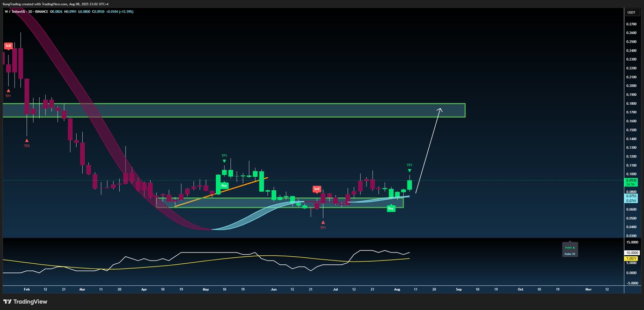Click the 0.2700 price scale level
The image size is (644, 310).
[631, 24]
